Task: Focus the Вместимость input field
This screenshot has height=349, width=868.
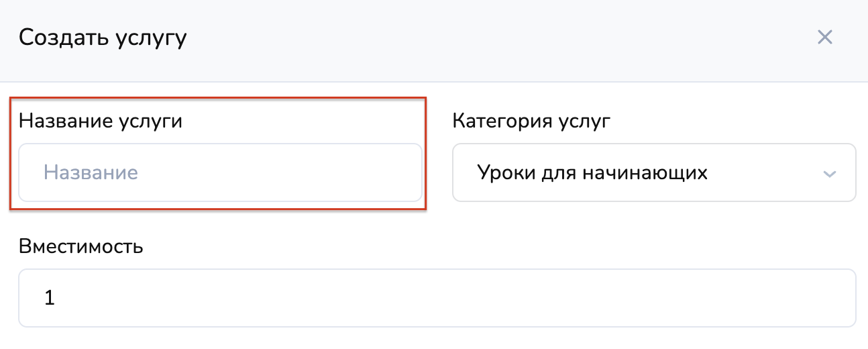Action: pos(437,298)
